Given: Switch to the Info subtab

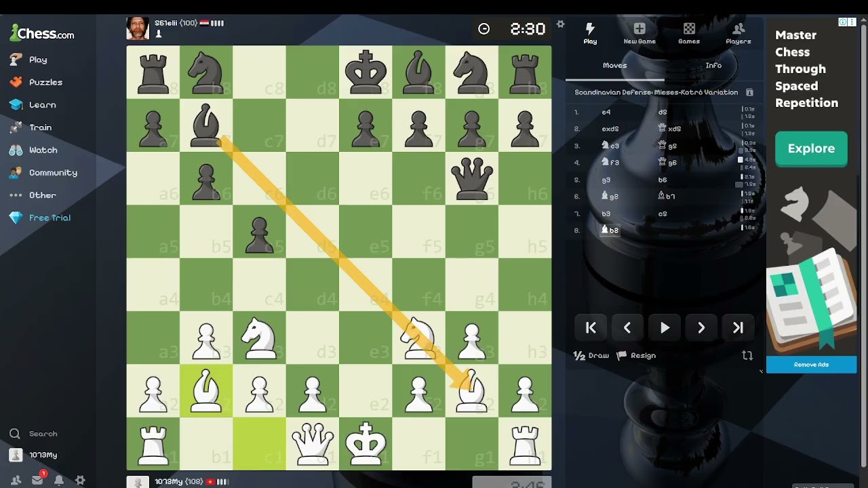Looking at the screenshot, I should tap(713, 66).
